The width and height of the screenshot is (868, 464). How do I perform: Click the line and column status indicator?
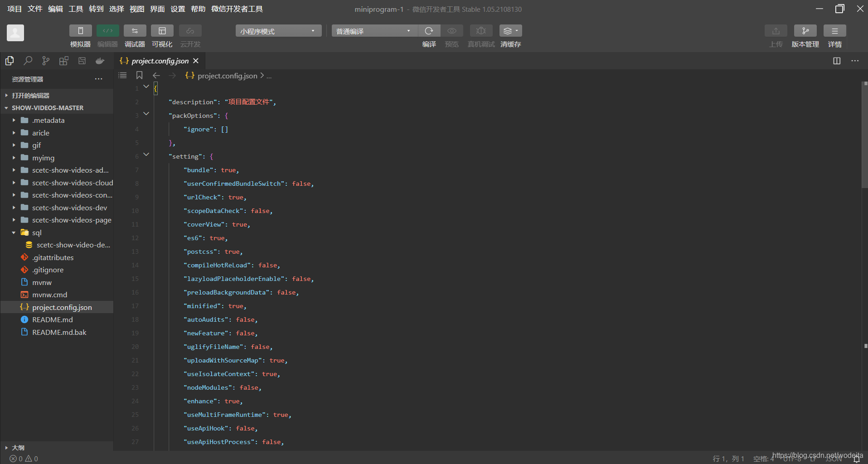[728, 459]
